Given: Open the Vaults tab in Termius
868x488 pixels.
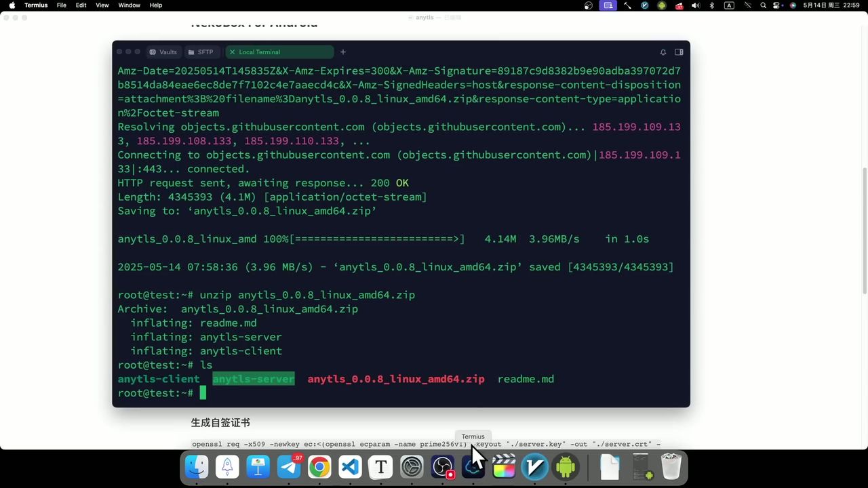Looking at the screenshot, I should click(x=163, y=52).
